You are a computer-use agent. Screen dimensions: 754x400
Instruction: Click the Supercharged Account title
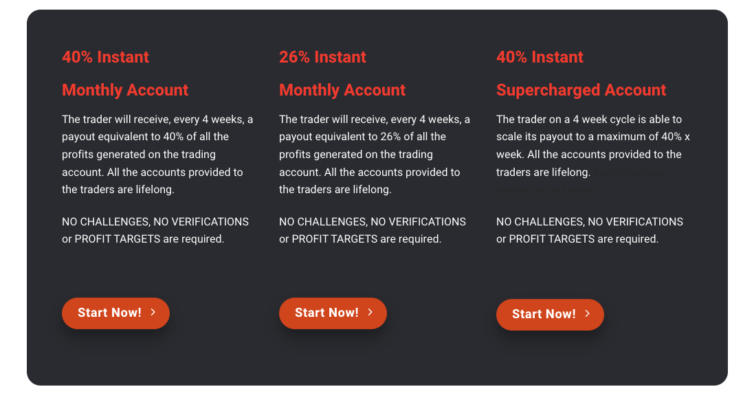click(581, 90)
